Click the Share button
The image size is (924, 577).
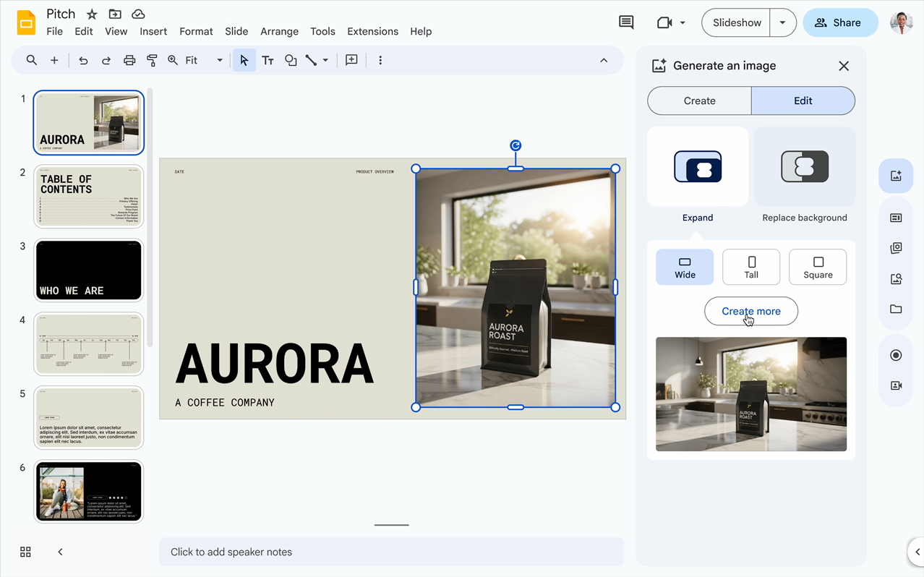839,23
